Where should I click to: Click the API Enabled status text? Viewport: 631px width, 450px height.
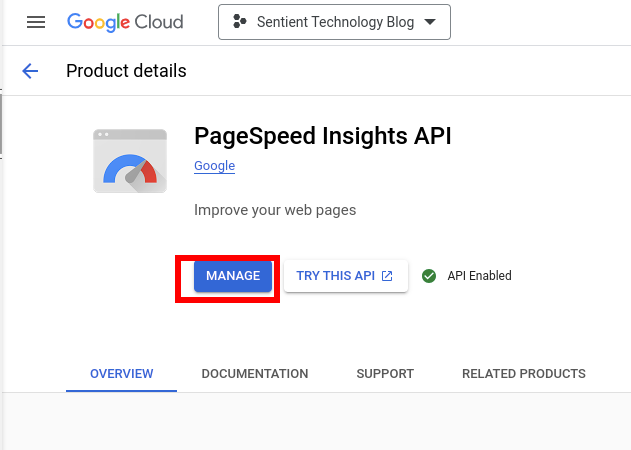coord(479,276)
